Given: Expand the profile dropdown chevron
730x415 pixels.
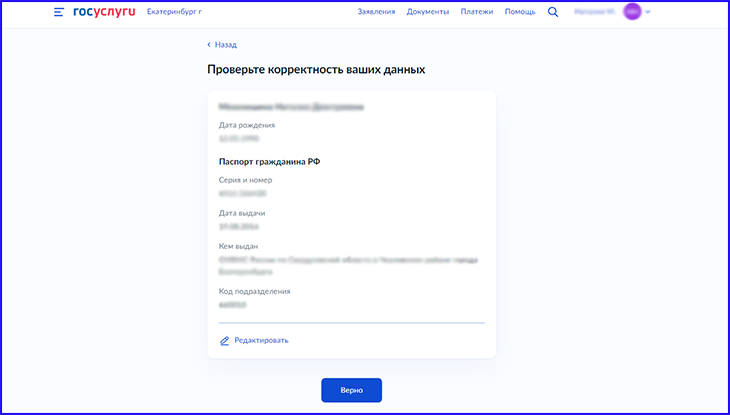Looking at the screenshot, I should point(648,12).
